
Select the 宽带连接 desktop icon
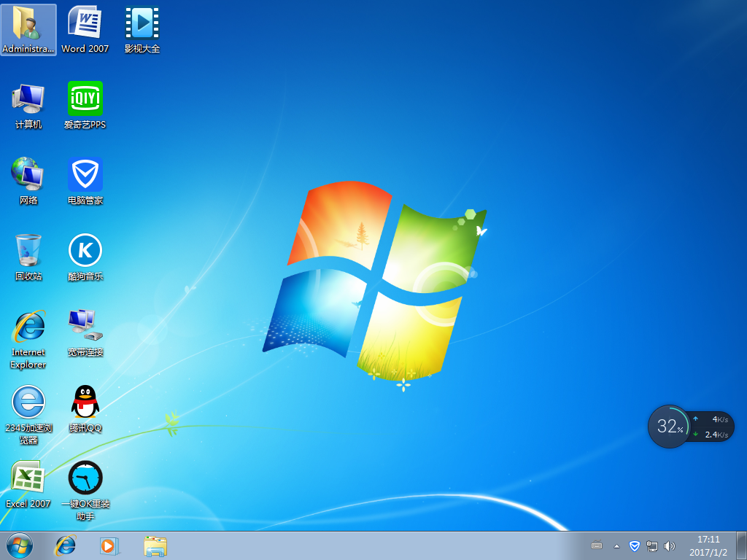click(85, 326)
